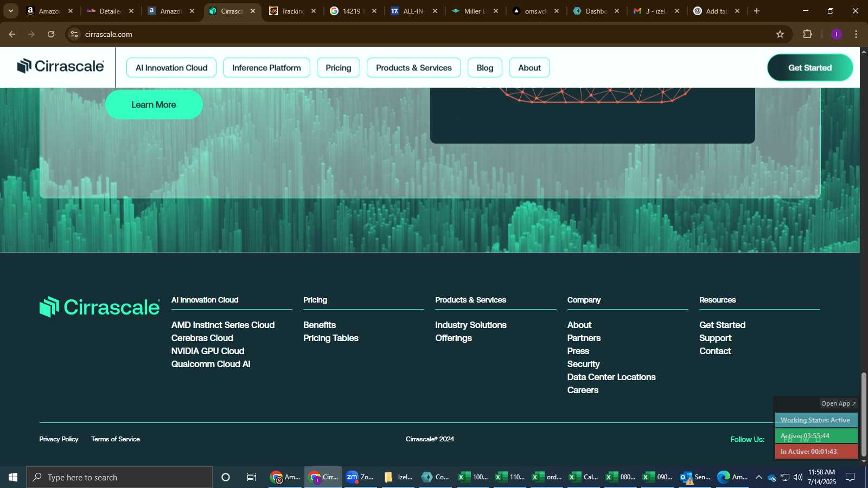Switch to the Dashboard tab
Viewport: 868px width, 488px height.
(x=596, y=11)
